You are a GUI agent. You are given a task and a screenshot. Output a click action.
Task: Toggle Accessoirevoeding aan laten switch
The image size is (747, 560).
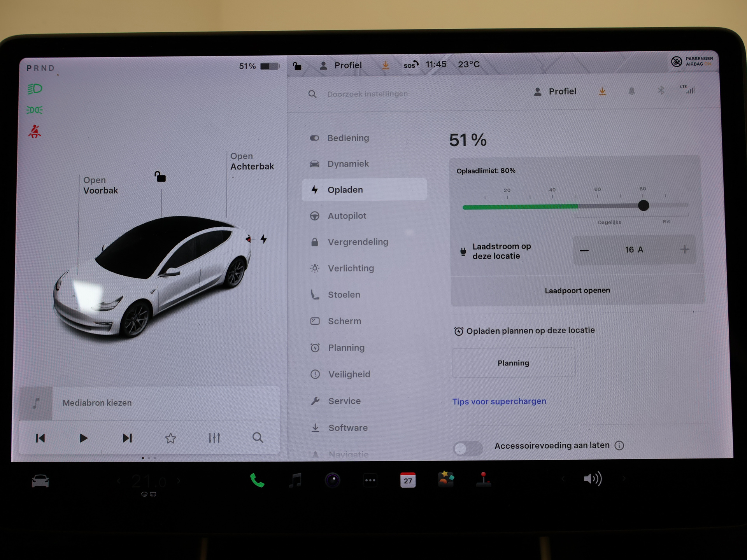(x=468, y=449)
